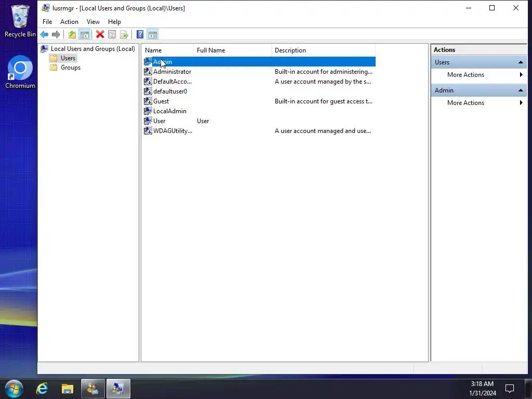
Task: Click the WDAGUtility account icon
Action: [148, 130]
